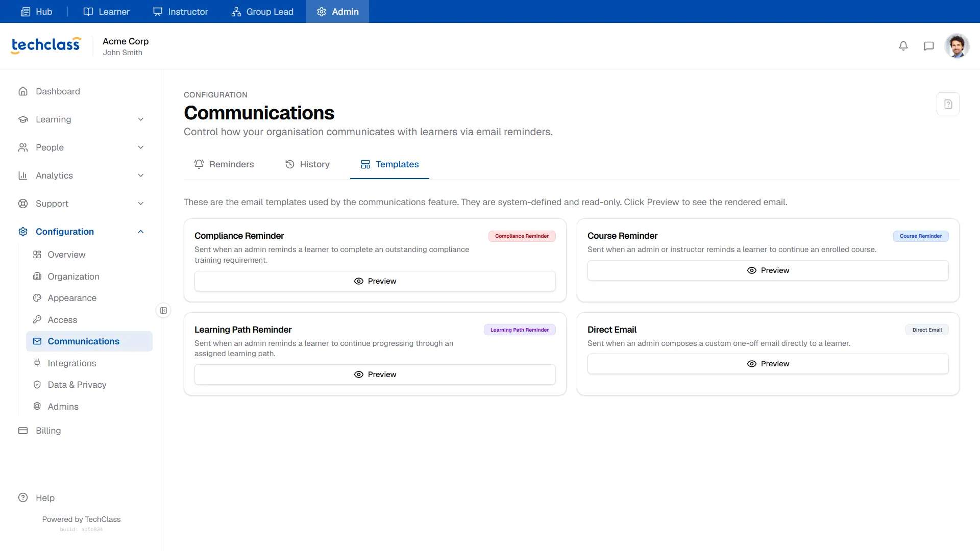The image size is (980, 551).
Task: Click the History clock tab icon
Action: [290, 164]
